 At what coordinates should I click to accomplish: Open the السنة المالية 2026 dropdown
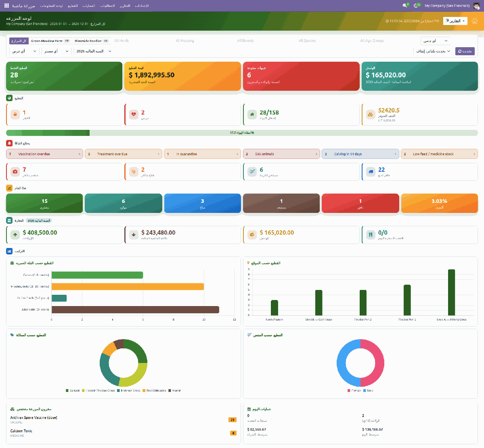pos(94,51)
